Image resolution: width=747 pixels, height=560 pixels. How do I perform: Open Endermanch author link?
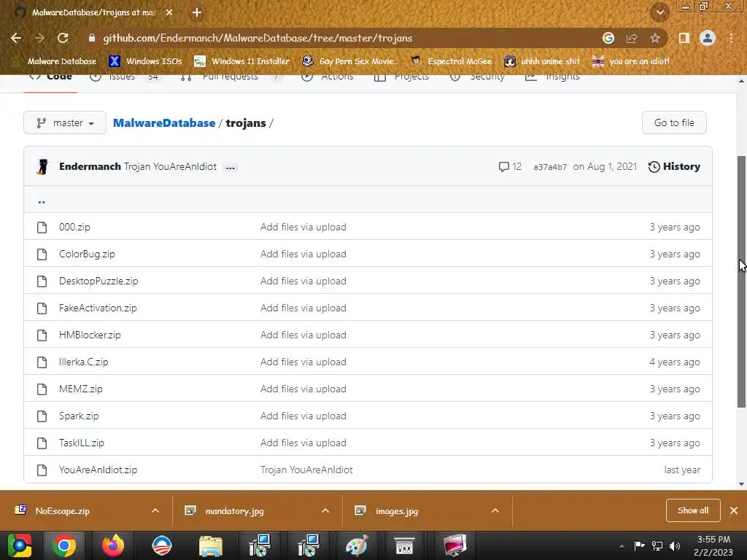(x=90, y=167)
